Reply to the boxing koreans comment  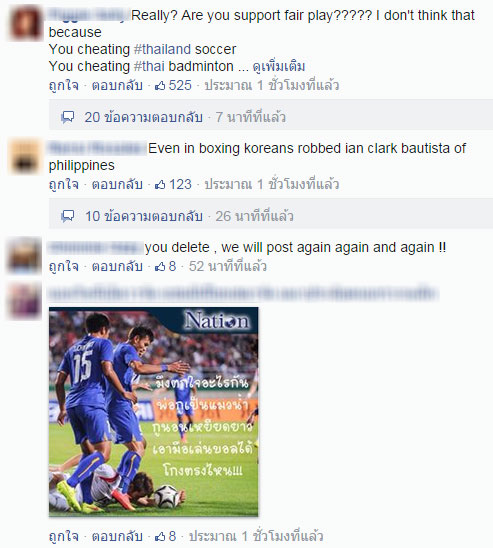point(117,185)
